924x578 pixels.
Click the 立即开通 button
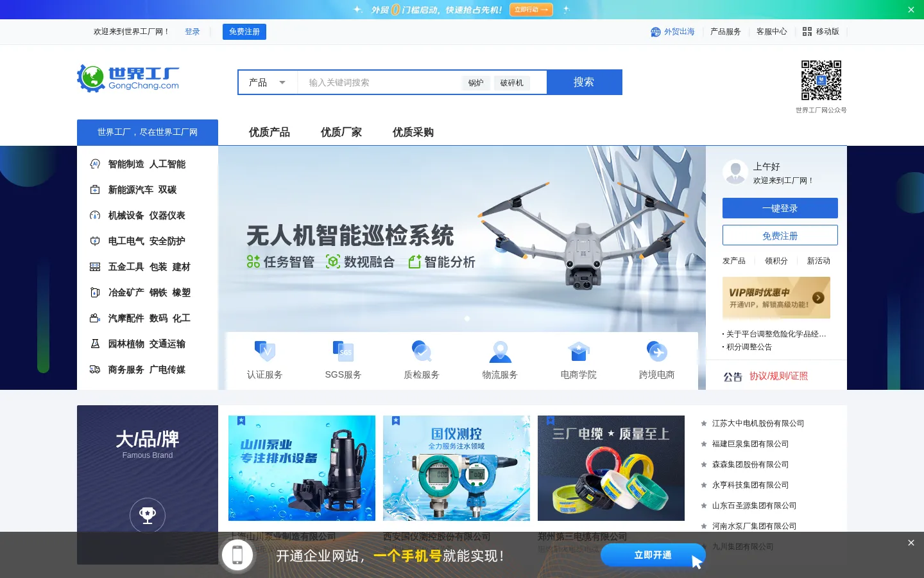click(653, 555)
